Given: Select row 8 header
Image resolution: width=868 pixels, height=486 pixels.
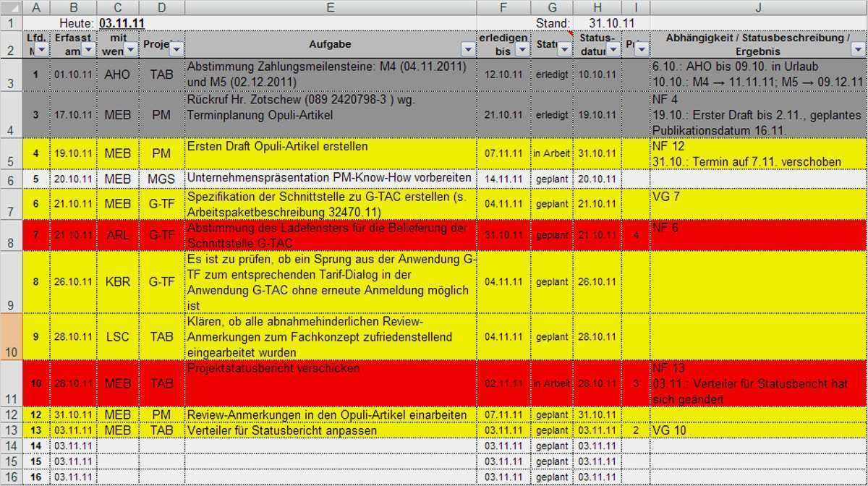Looking at the screenshot, I should click(11, 236).
